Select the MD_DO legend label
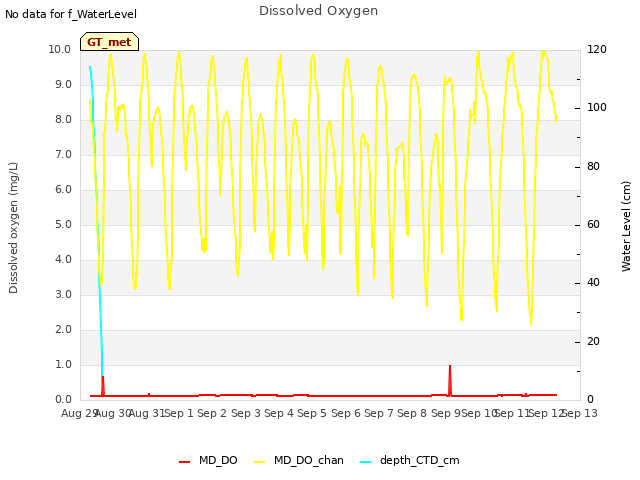The image size is (640, 480). pyautogui.click(x=218, y=460)
